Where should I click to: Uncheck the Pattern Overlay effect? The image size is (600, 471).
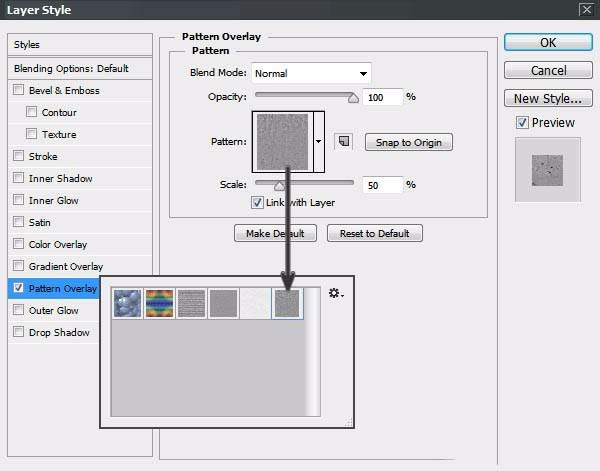pyautogui.click(x=19, y=289)
